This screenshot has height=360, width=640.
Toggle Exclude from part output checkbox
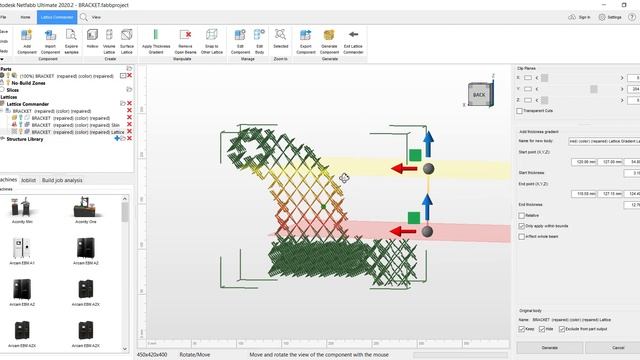[x=562, y=329]
